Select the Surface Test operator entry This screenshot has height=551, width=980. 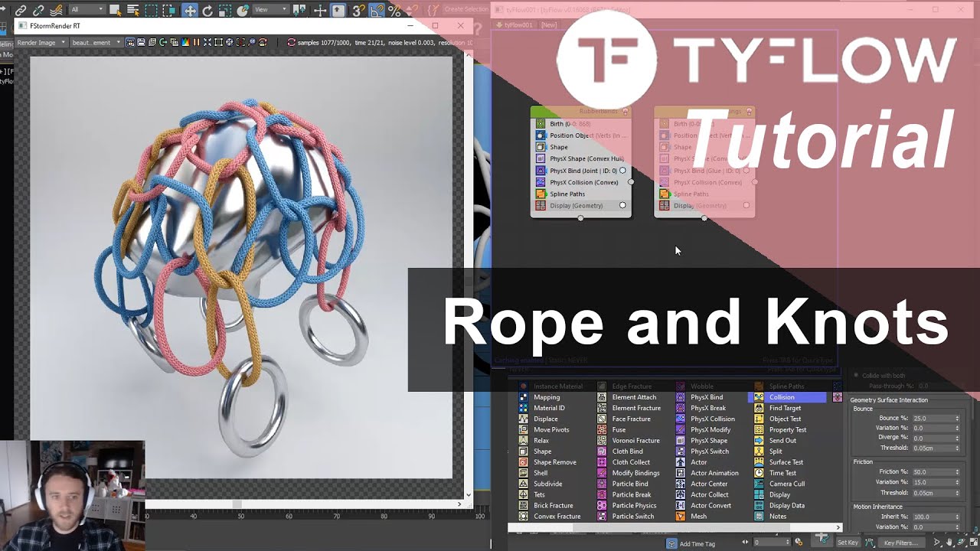(x=778, y=461)
